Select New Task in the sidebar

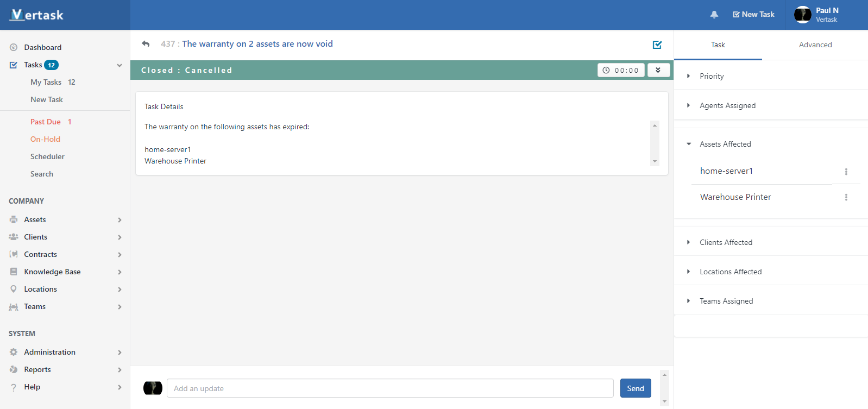click(47, 99)
